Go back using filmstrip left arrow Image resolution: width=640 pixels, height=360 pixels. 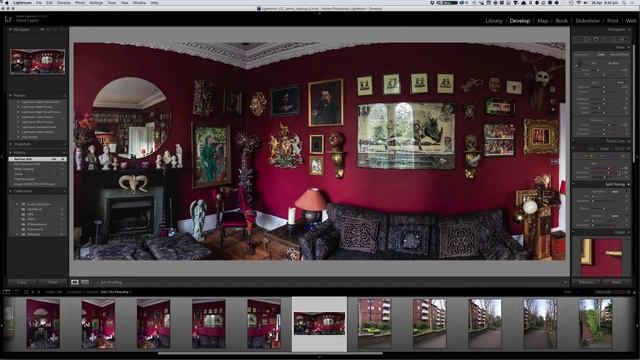pos(33,292)
